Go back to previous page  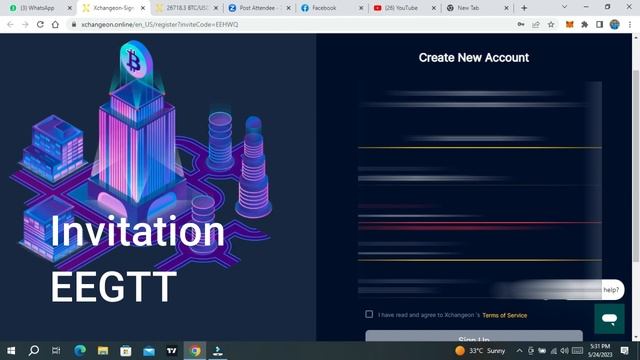[x=10, y=24]
